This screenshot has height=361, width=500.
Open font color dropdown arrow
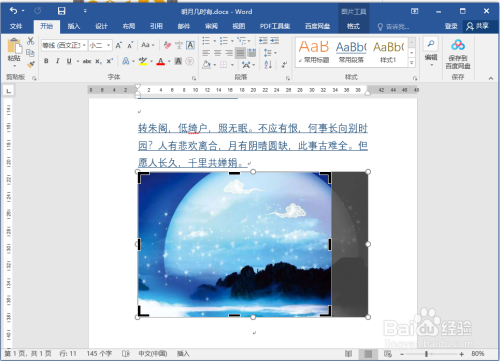point(169,61)
